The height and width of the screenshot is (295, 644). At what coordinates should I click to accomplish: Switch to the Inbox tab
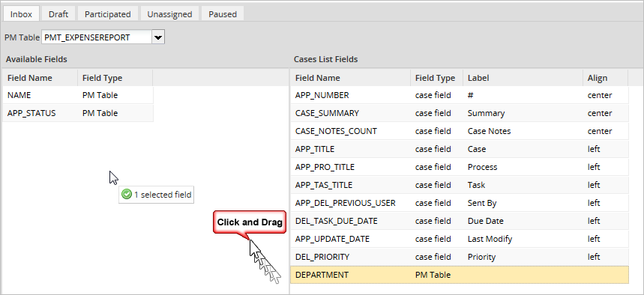pos(21,14)
